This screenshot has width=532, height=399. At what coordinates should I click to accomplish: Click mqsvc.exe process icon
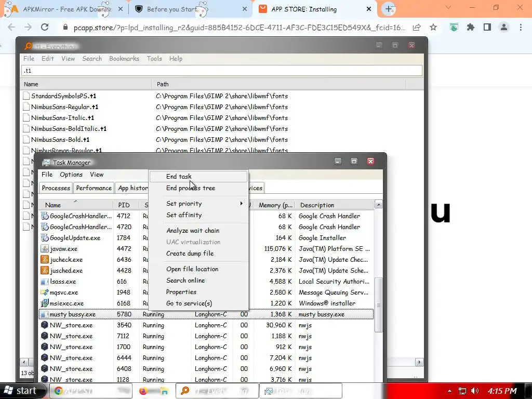(45, 292)
